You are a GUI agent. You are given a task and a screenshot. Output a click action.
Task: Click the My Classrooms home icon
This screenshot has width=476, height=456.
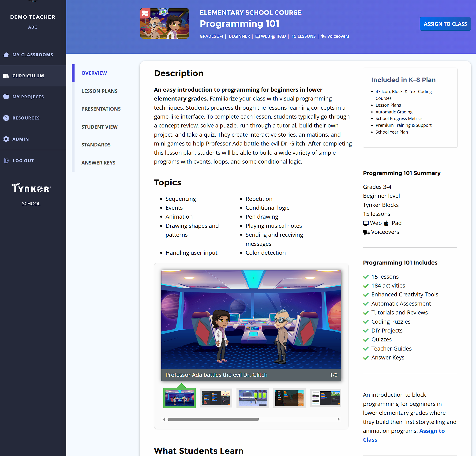[6, 55]
